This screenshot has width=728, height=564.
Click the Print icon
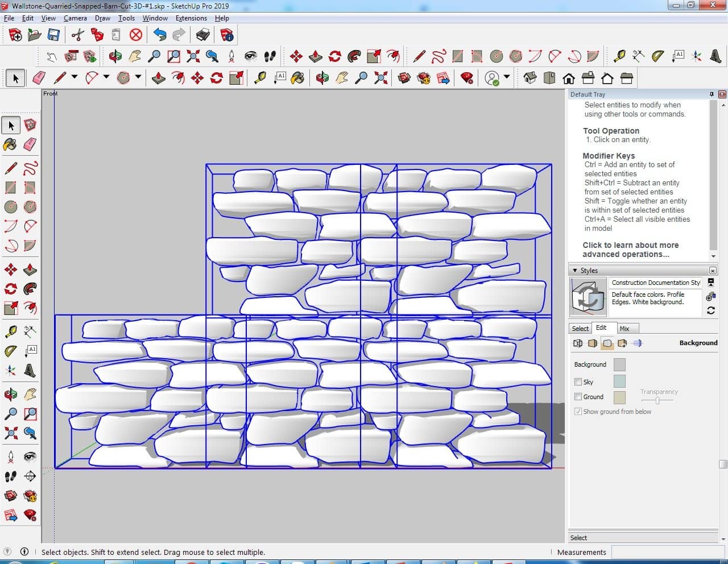[x=203, y=35]
